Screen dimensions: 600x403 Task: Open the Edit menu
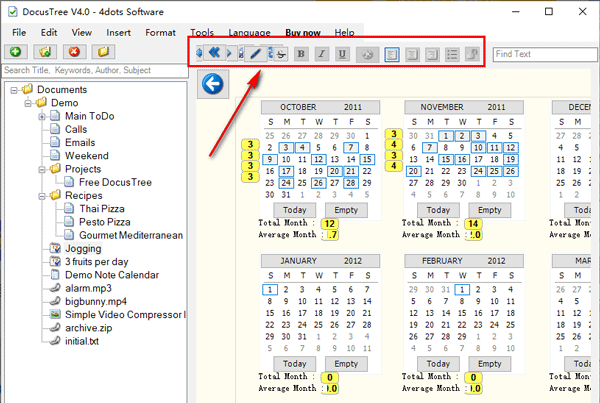click(x=49, y=33)
